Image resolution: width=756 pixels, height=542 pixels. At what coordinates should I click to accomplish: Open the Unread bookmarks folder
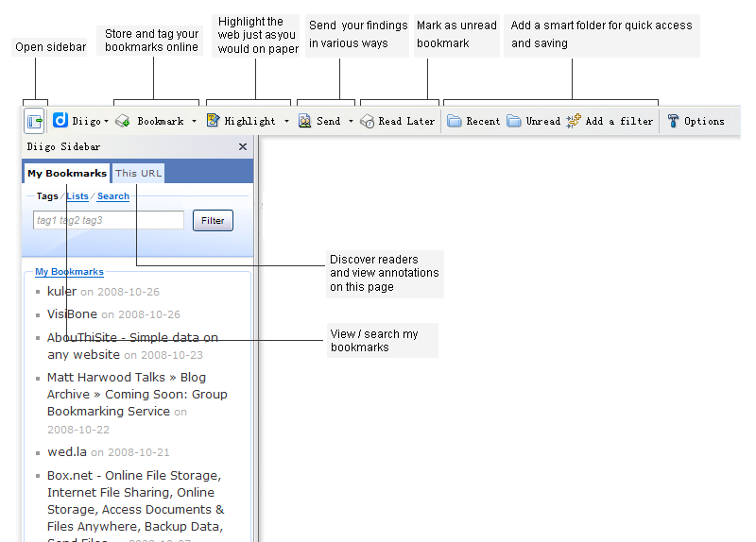533,121
